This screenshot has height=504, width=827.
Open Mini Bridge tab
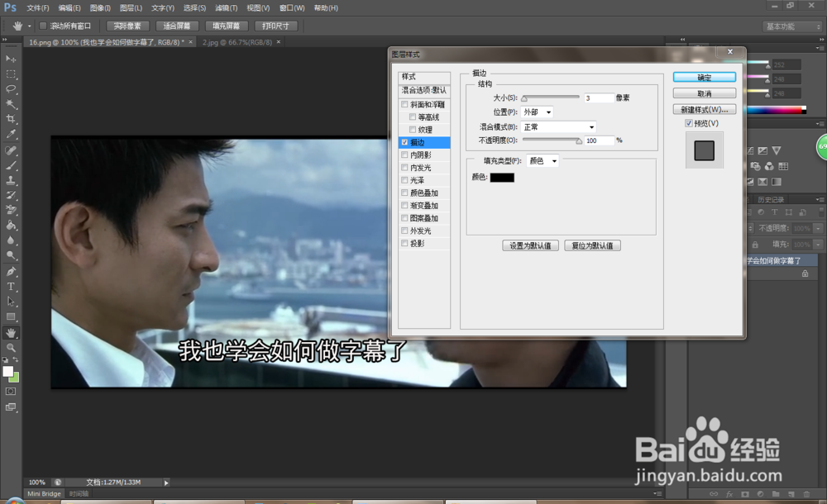tap(45, 494)
